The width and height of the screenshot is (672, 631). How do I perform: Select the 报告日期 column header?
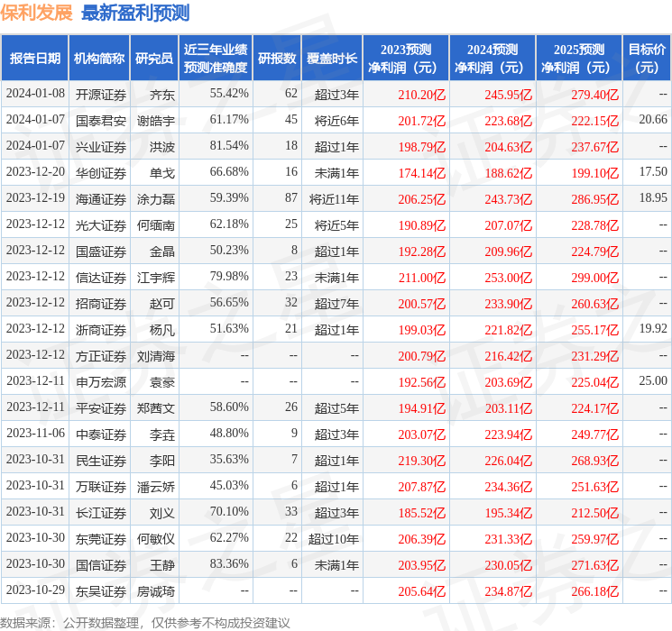tap(34, 59)
